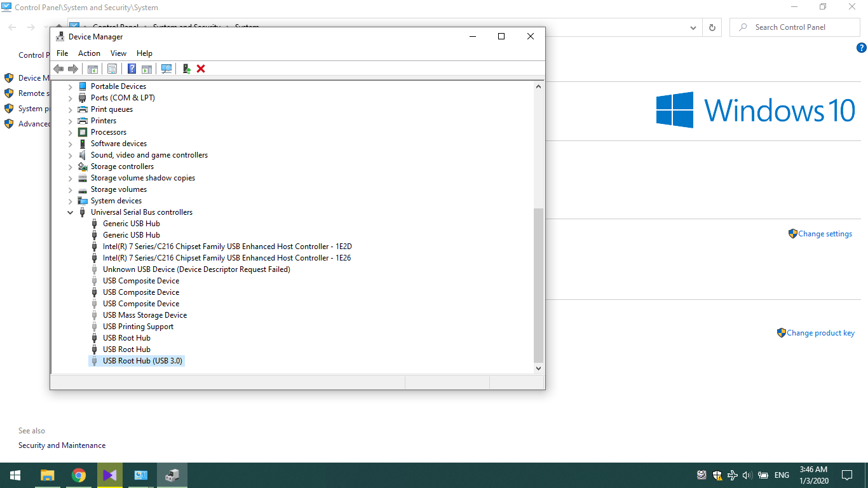Click the Update device driver toolbar icon

coord(187,69)
